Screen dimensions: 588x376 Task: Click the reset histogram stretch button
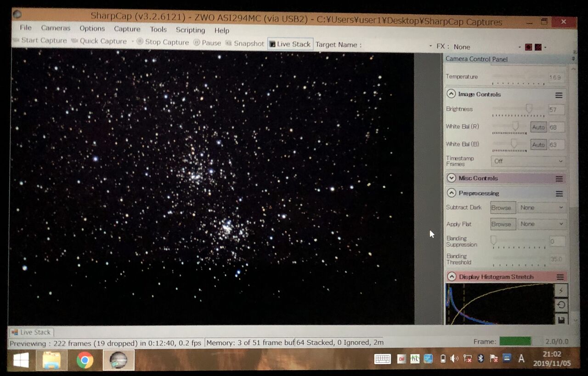click(x=561, y=305)
